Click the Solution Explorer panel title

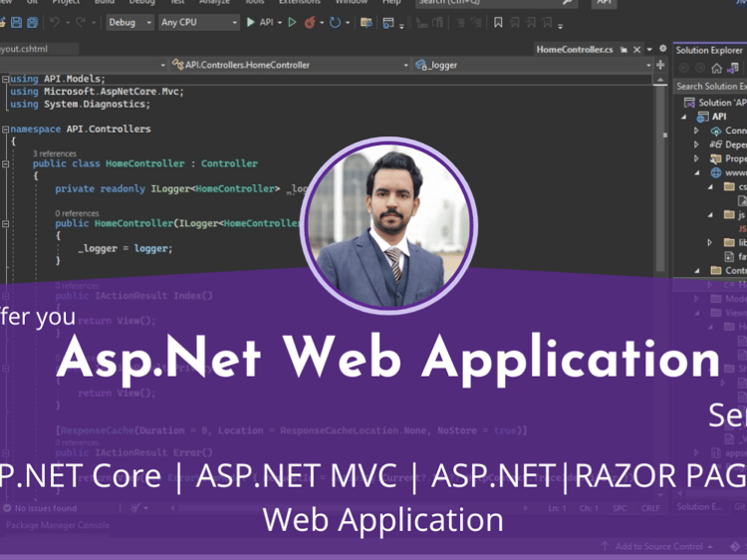pos(709,50)
